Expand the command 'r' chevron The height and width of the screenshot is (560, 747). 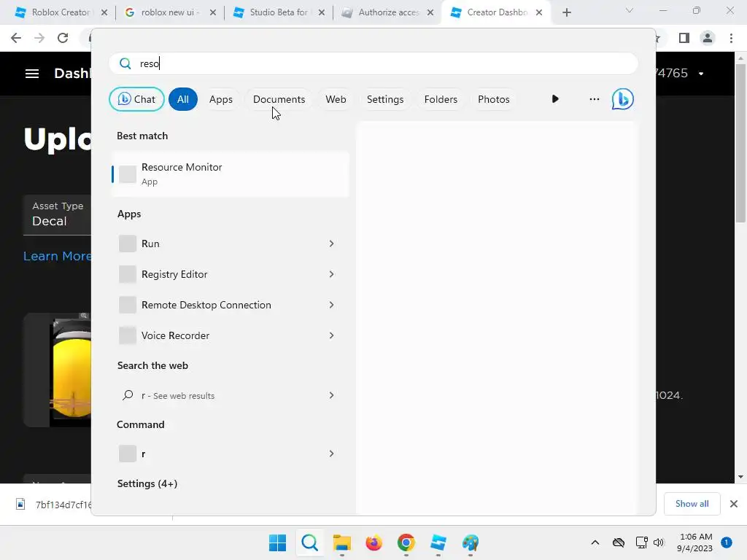click(332, 454)
